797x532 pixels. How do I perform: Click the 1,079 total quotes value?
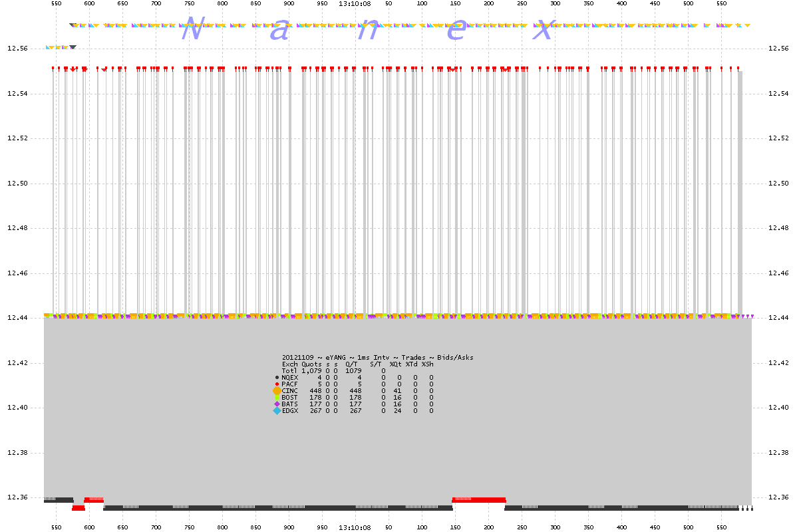click(311, 371)
